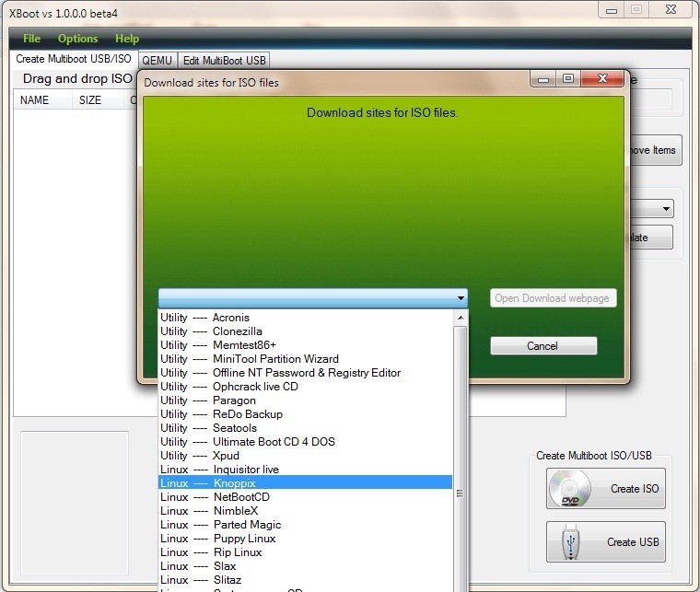Open the dropdown in the XBoot main window

[666, 208]
